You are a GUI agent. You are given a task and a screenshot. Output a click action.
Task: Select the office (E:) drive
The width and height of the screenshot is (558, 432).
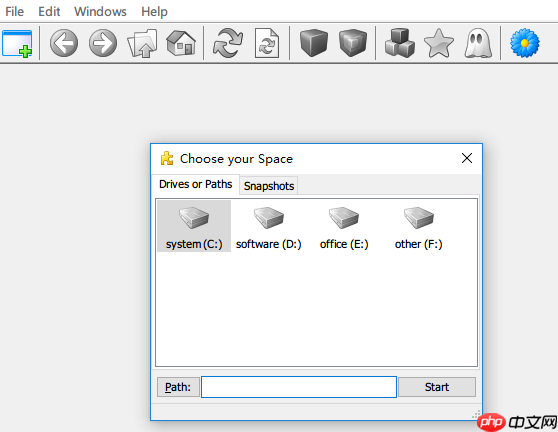point(344,226)
